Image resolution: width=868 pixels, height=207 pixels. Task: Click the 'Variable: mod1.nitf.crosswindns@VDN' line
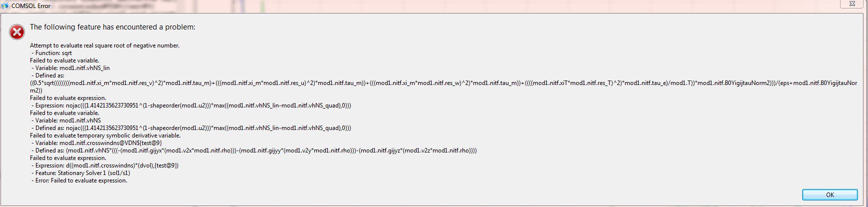click(x=97, y=143)
